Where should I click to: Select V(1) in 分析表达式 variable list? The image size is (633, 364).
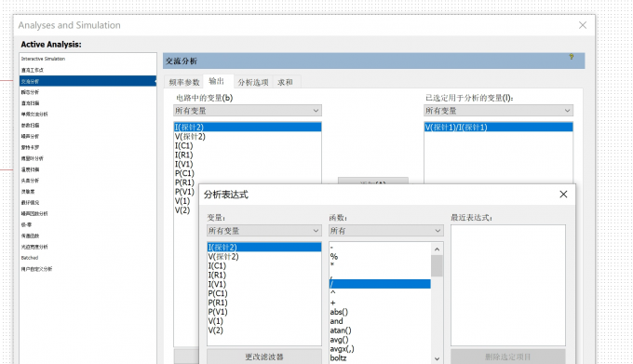coord(264,321)
